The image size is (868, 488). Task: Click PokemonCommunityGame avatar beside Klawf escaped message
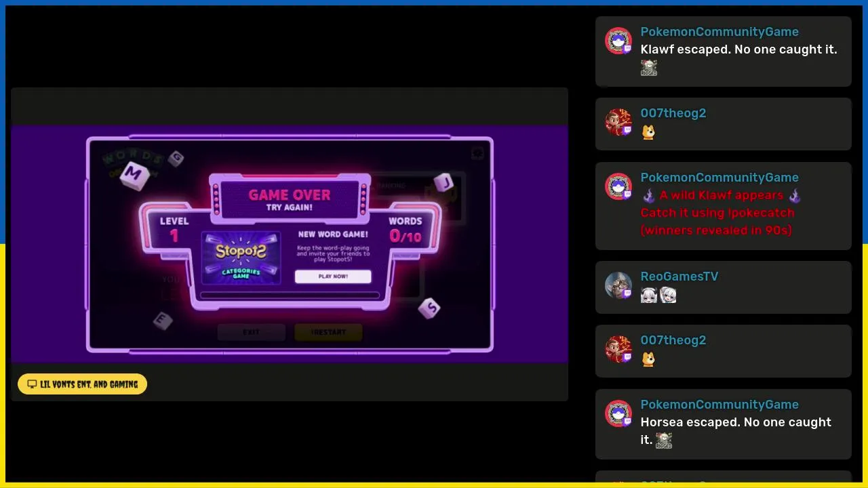618,41
